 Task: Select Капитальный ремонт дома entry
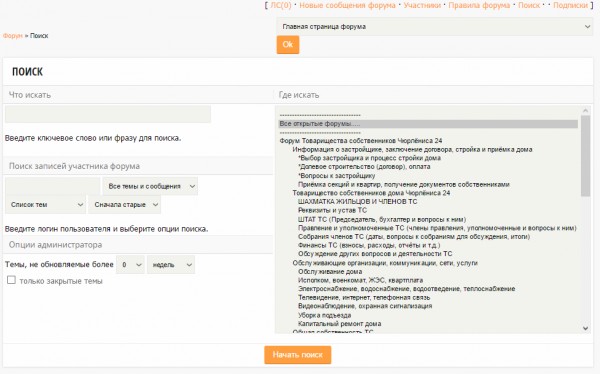tap(339, 323)
